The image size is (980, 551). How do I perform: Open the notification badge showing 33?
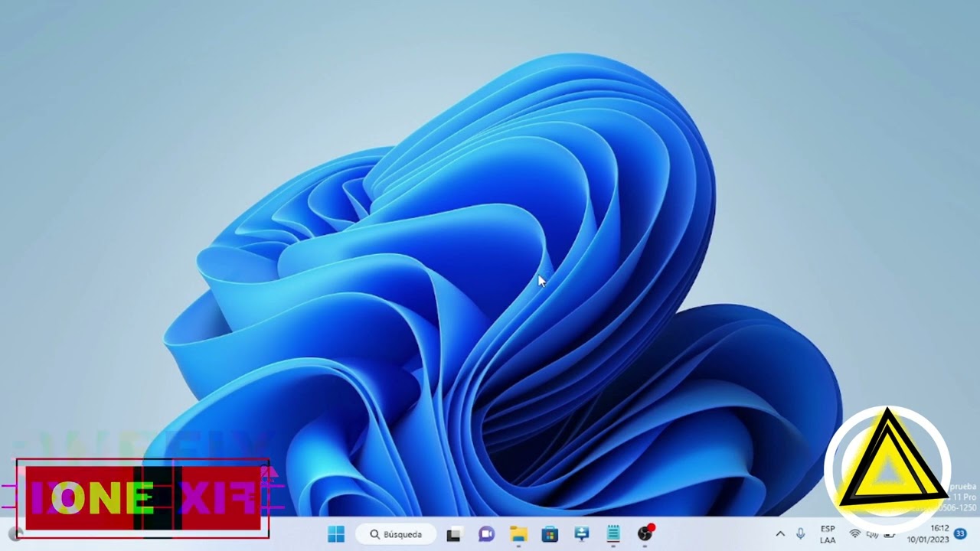click(960, 534)
